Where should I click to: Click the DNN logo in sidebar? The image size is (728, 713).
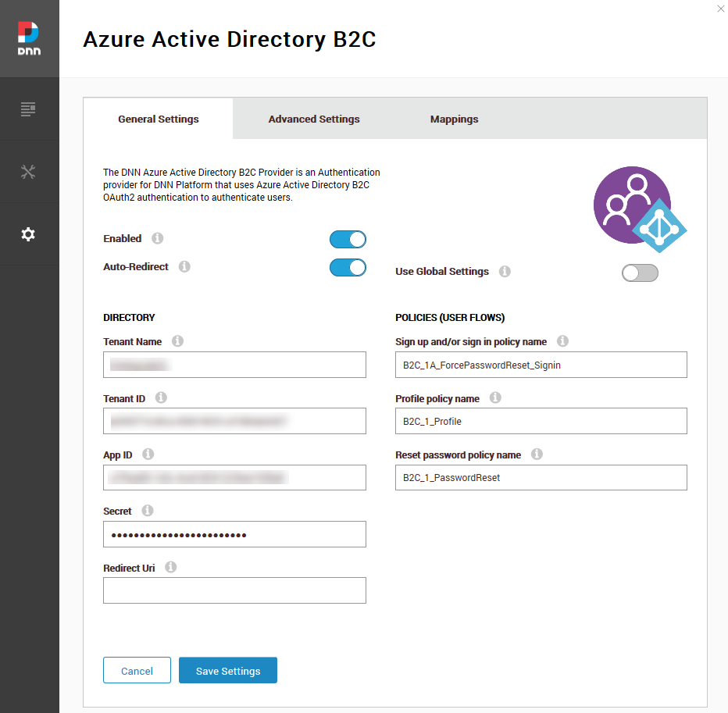29,38
